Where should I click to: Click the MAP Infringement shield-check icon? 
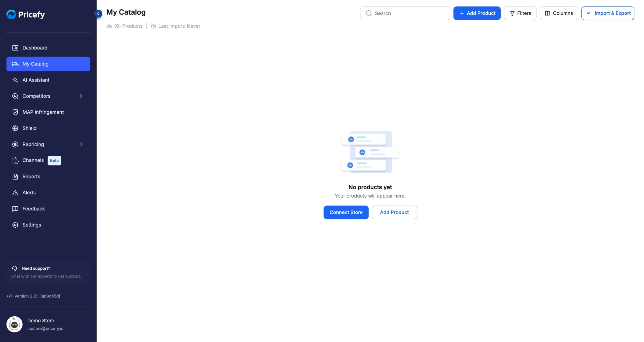[15, 112]
